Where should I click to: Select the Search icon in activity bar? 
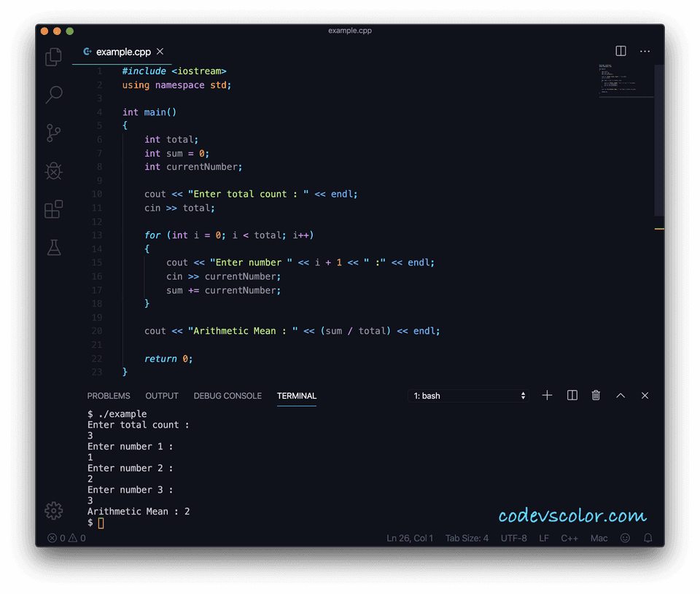(53, 95)
